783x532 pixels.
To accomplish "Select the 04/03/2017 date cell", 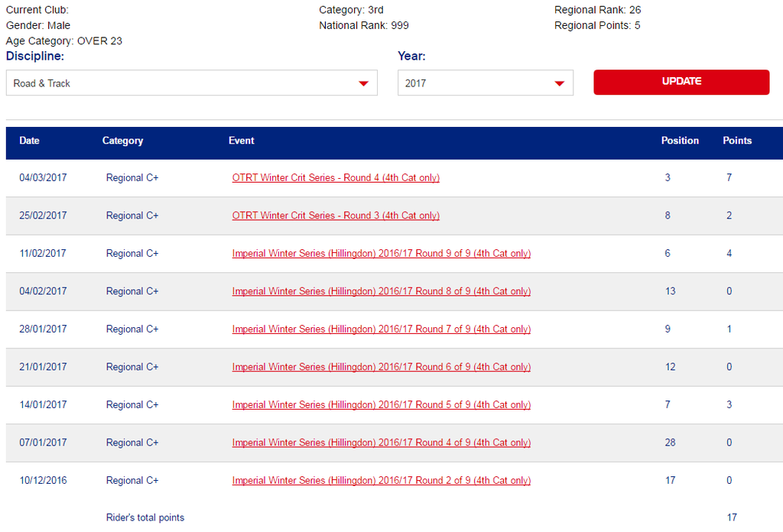I will [43, 178].
